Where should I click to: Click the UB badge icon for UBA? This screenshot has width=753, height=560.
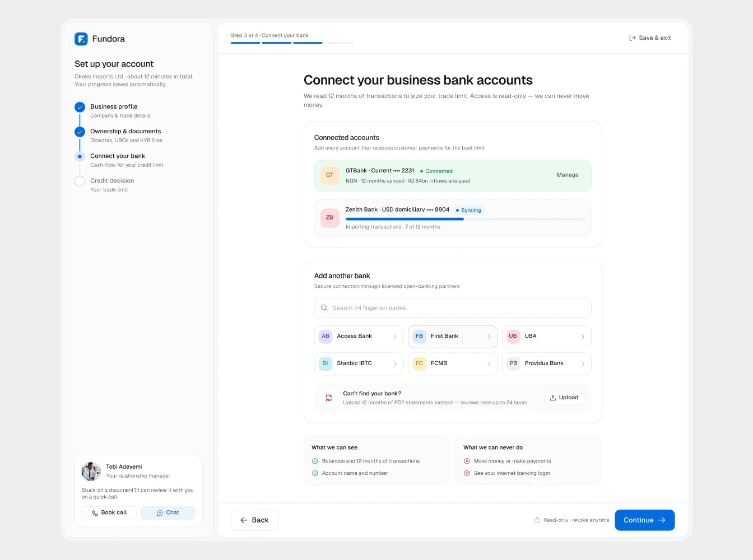(513, 336)
